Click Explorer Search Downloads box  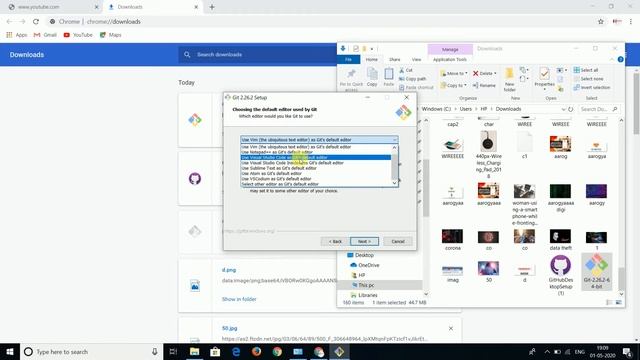point(598,109)
